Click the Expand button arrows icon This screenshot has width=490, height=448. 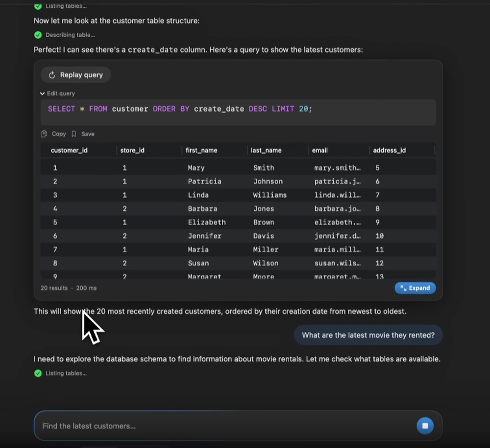pyautogui.click(x=403, y=288)
